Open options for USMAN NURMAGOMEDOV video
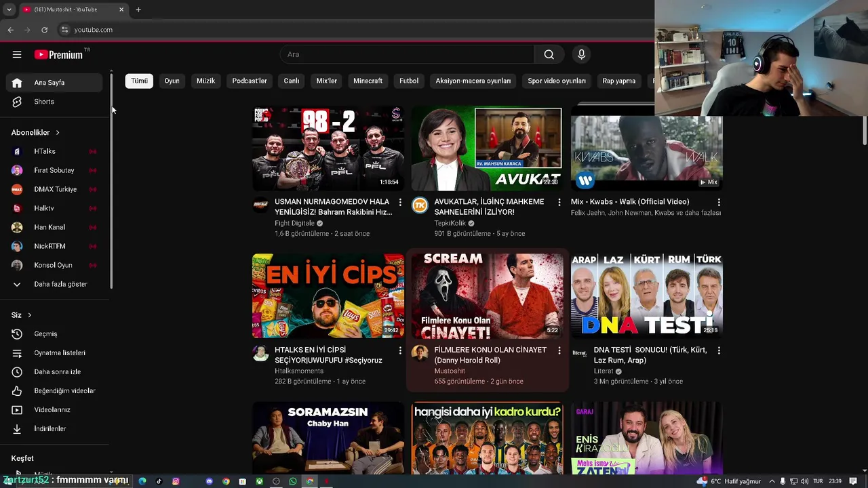The image size is (868, 488). (x=400, y=202)
